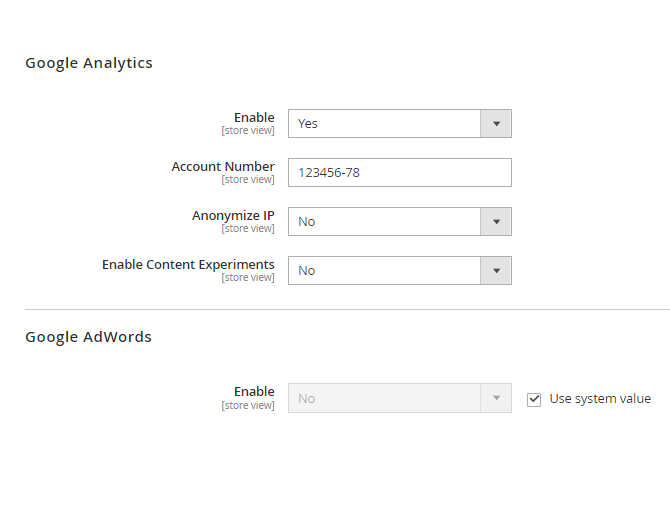Uncheck the Use system value checkbox
670x505 pixels.
534,399
